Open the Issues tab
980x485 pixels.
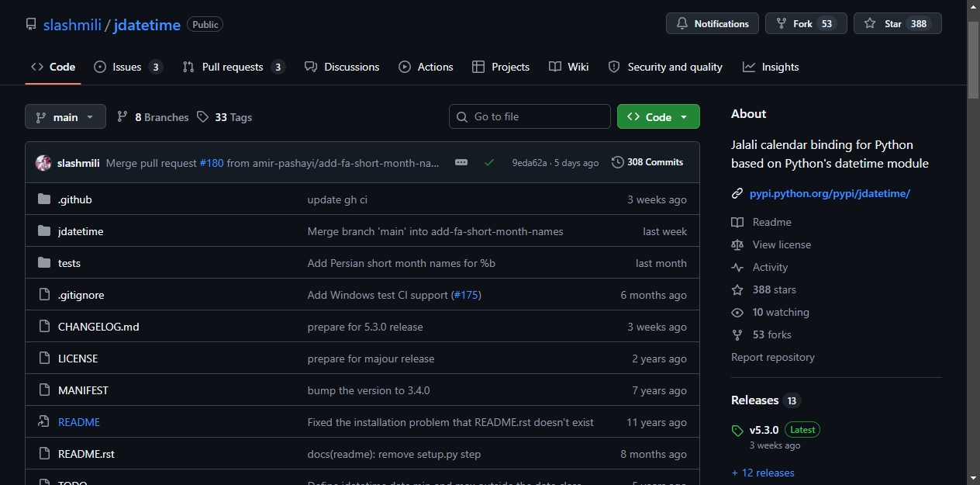tap(128, 67)
